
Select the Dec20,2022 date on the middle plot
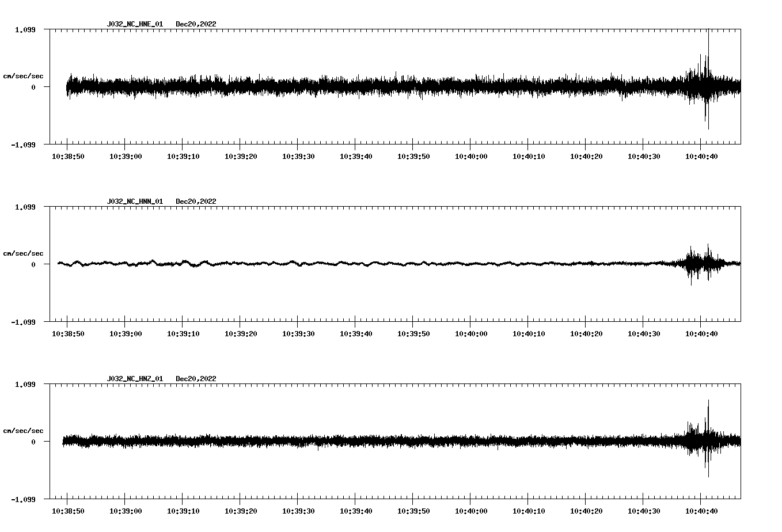pyautogui.click(x=197, y=202)
